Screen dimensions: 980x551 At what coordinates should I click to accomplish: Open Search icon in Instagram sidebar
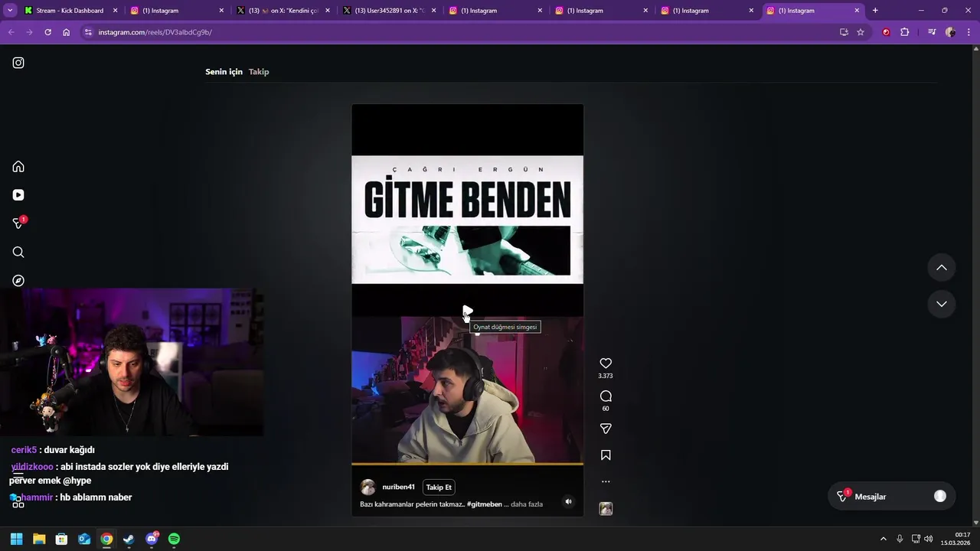[18, 253]
